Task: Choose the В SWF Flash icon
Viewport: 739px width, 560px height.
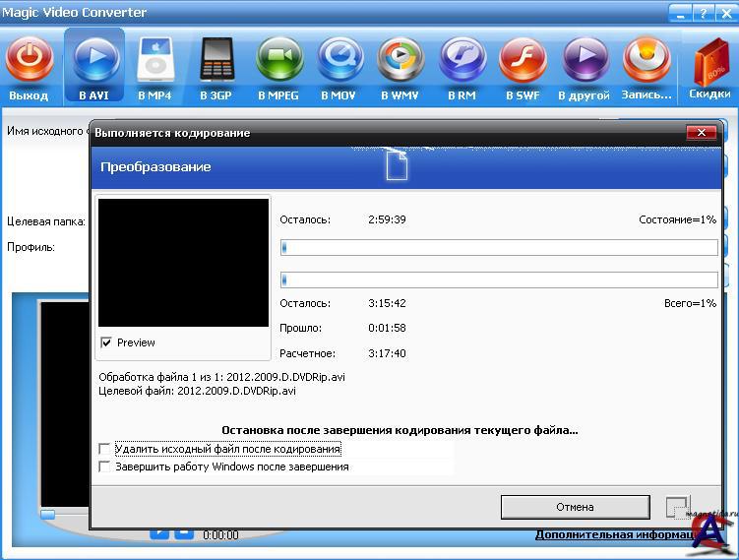Action: click(x=523, y=59)
